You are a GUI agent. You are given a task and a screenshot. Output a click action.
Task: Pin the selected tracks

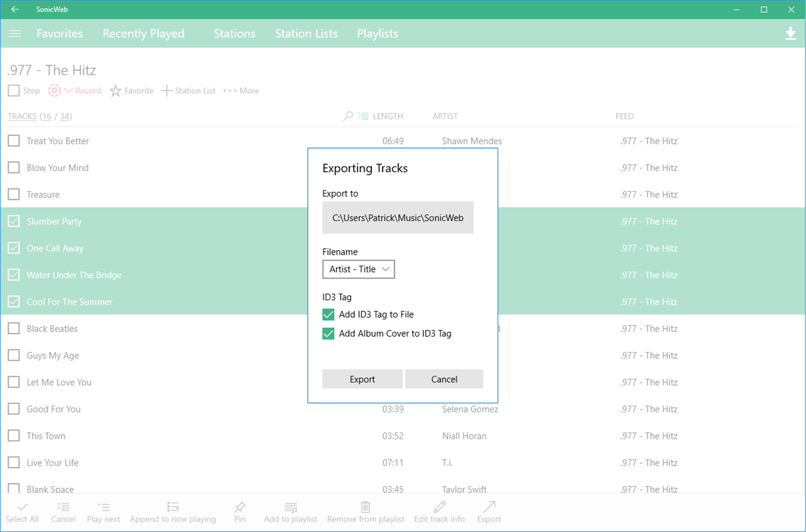(239, 512)
